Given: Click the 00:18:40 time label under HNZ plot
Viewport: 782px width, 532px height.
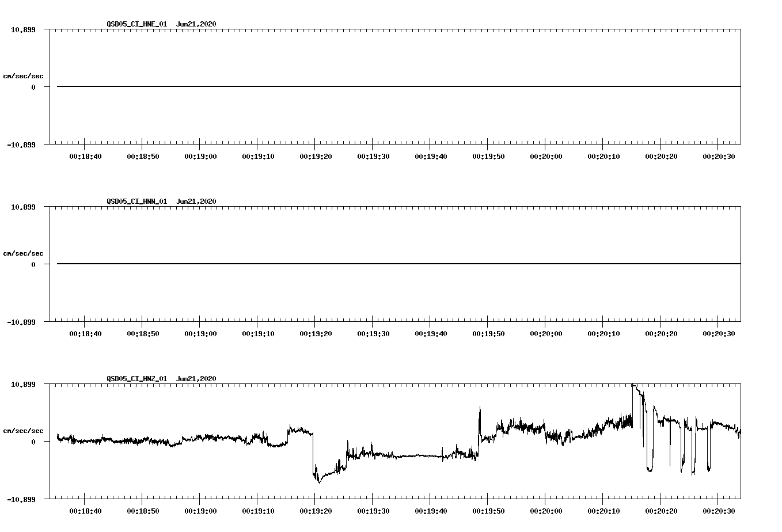Looking at the screenshot, I should tap(85, 511).
